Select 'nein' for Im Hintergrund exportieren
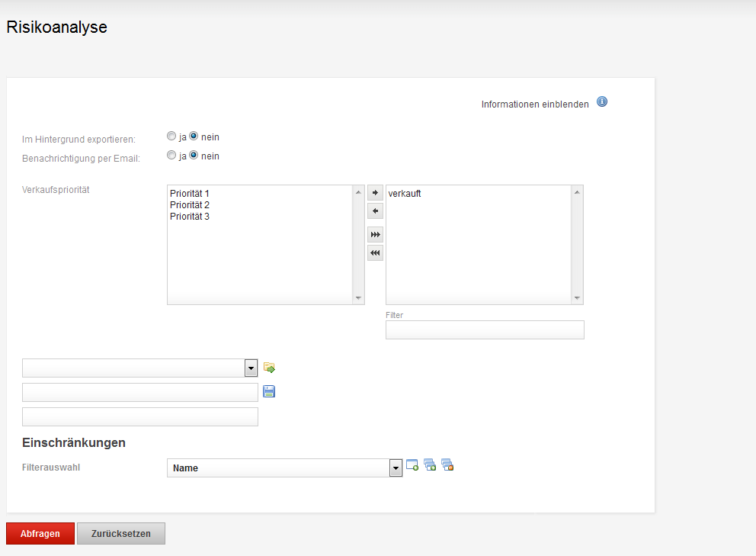756x556 pixels. pyautogui.click(x=194, y=136)
